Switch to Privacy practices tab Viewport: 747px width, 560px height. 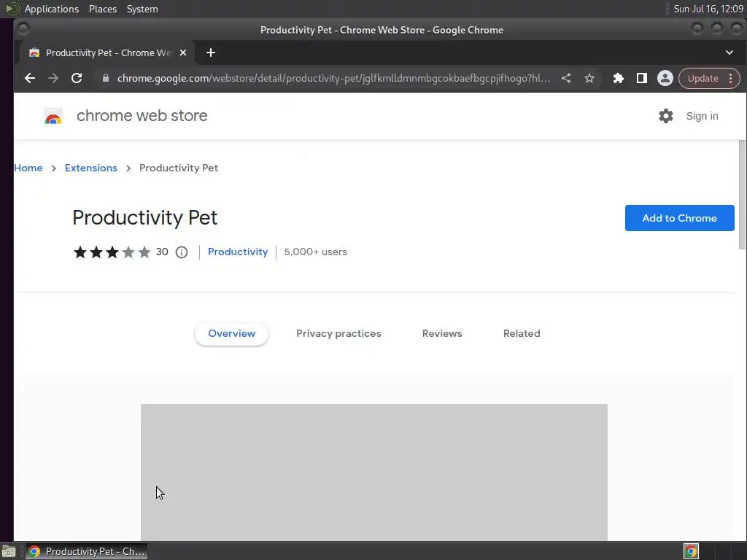coord(338,334)
